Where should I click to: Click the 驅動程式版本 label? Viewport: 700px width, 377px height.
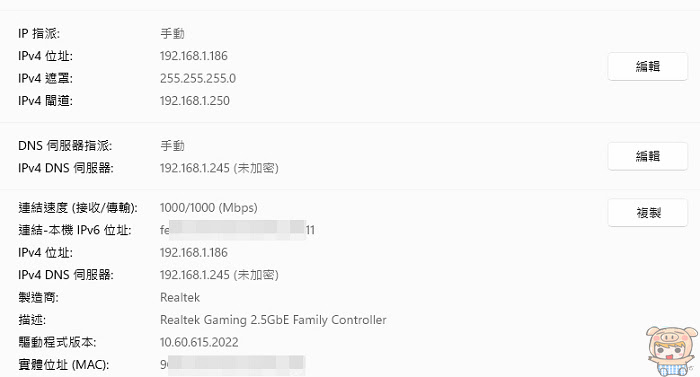tap(57, 343)
